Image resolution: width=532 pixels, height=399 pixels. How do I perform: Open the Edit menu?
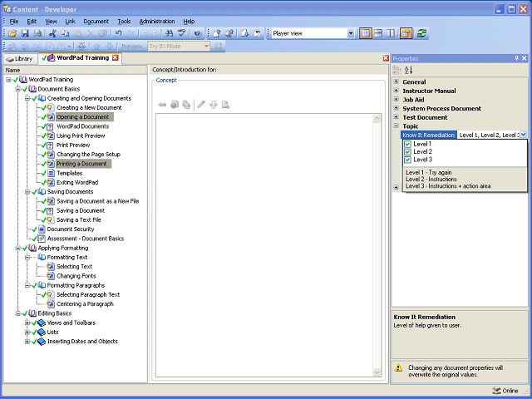click(32, 22)
